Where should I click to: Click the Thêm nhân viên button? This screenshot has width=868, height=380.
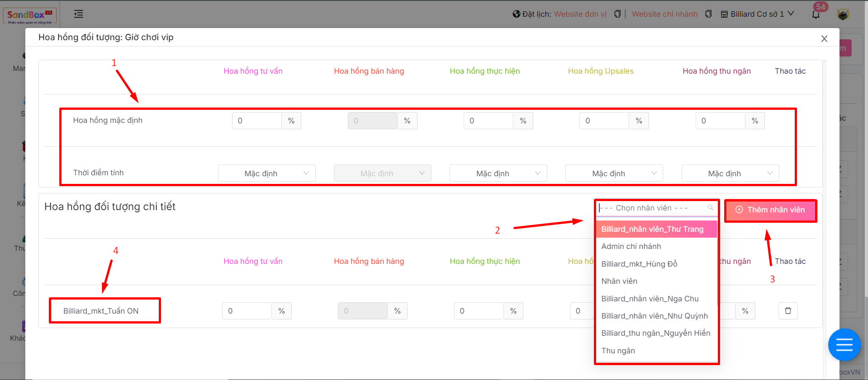coord(770,210)
